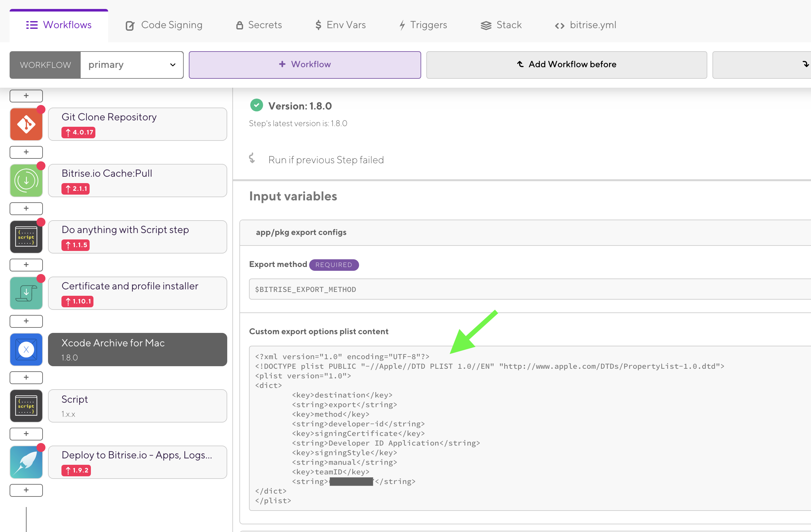Click the Certificate and profile installer step icon
The image size is (811, 532).
tap(26, 293)
